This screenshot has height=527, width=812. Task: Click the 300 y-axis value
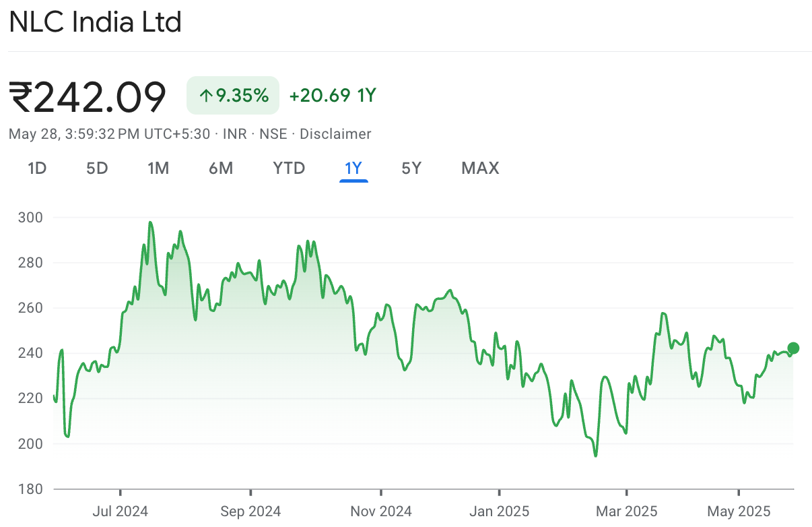30,218
